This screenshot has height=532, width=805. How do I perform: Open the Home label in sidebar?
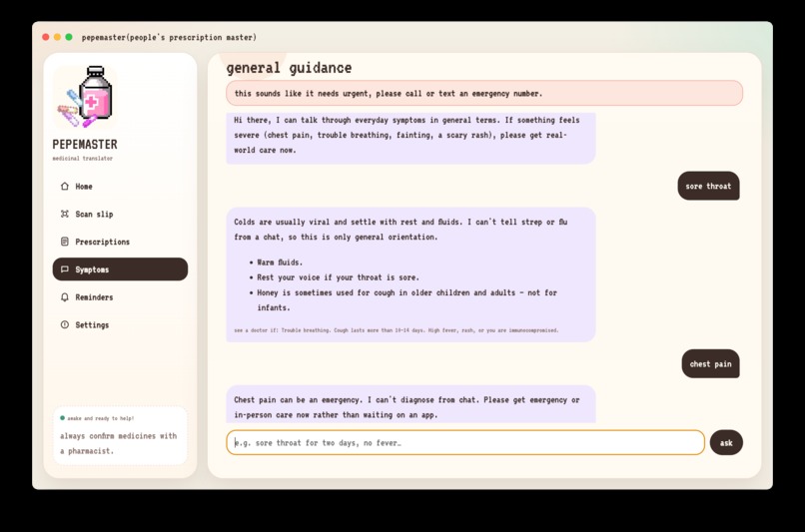(x=84, y=187)
